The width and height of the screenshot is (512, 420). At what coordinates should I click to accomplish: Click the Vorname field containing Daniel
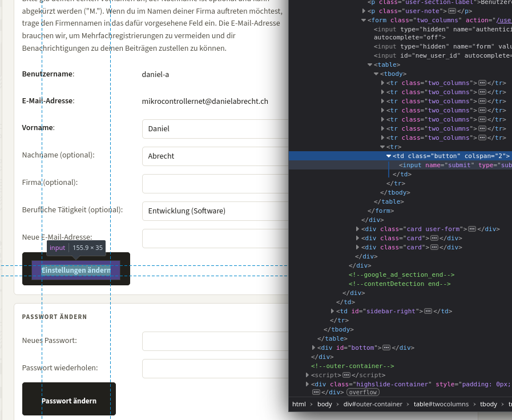[215, 129]
